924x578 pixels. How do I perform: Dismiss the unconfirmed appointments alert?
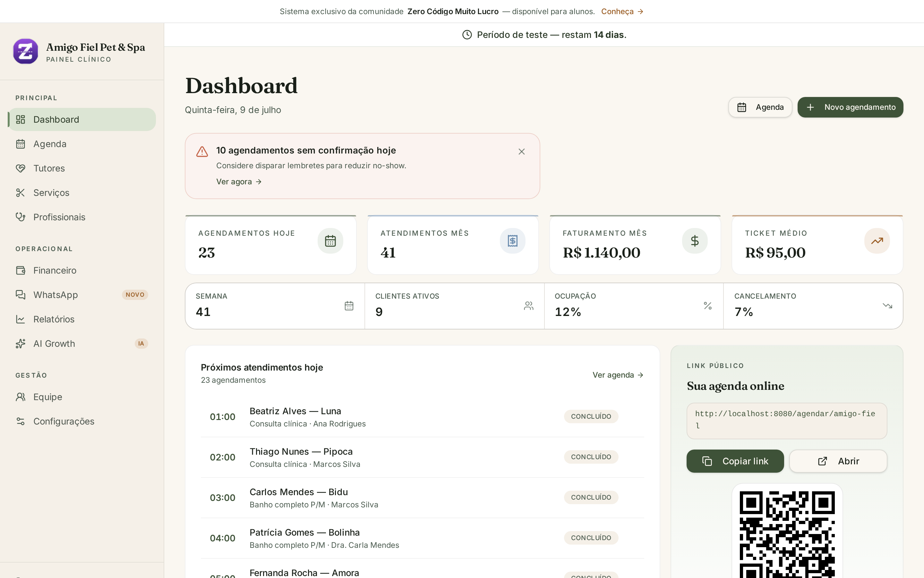tap(522, 152)
